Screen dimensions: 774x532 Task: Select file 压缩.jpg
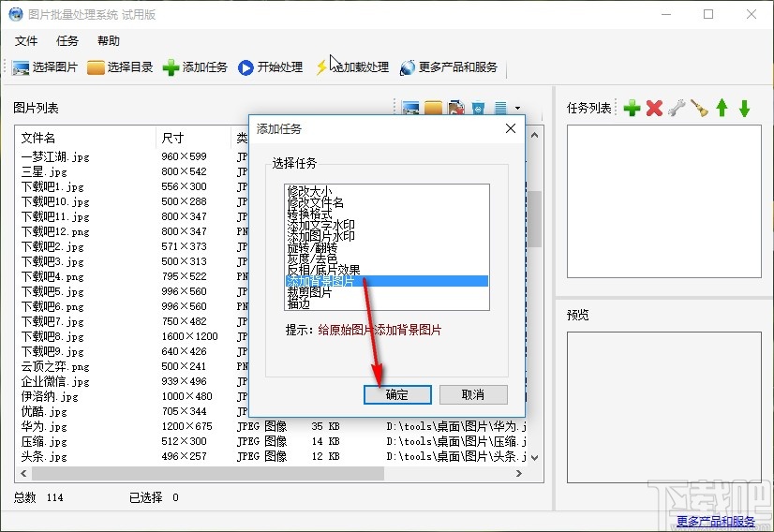(x=44, y=442)
